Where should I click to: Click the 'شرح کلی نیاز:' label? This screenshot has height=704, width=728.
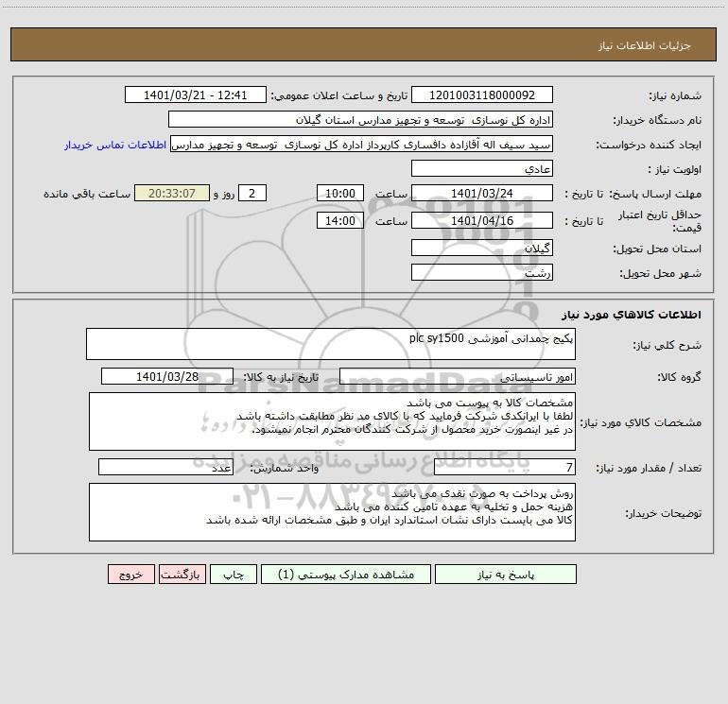(667, 345)
